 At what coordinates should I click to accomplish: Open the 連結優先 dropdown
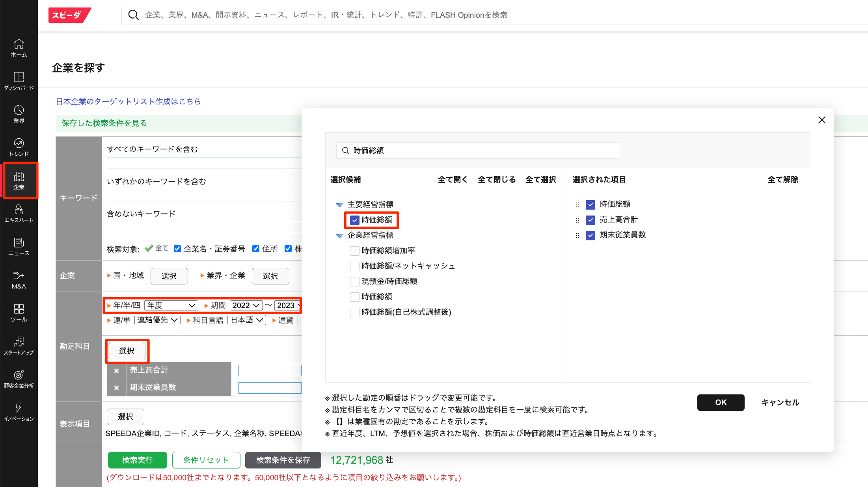(157, 320)
